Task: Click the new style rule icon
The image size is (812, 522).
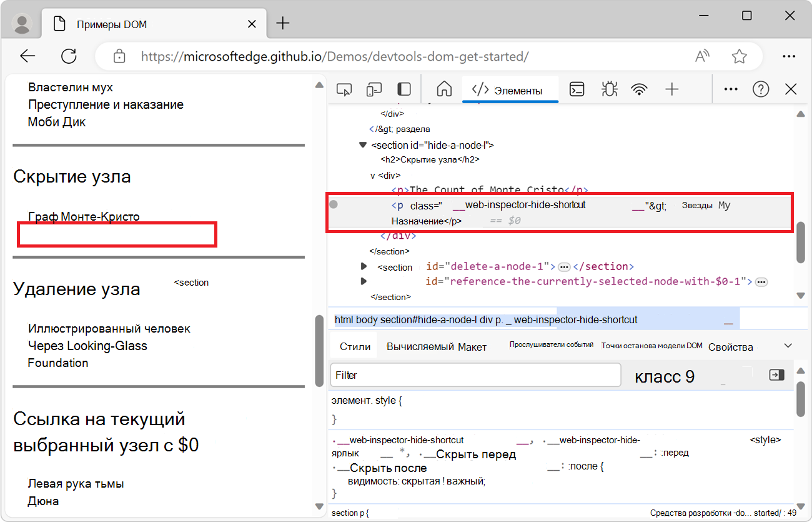Action: (776, 374)
